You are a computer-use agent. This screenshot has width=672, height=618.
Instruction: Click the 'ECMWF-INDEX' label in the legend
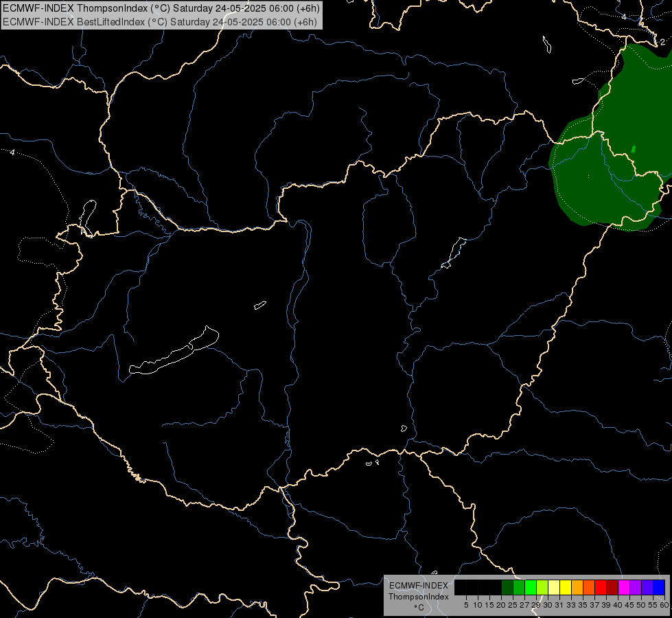coord(419,586)
